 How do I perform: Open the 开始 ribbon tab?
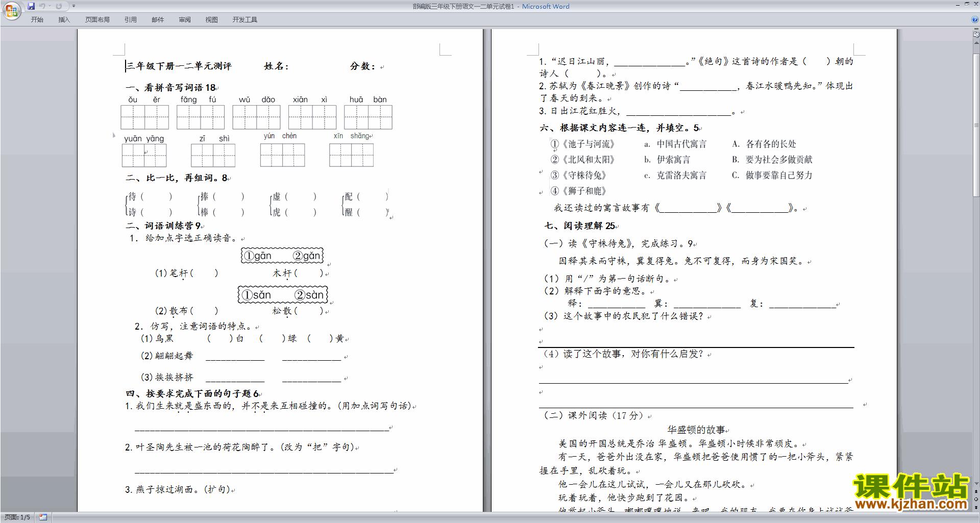tap(37, 20)
